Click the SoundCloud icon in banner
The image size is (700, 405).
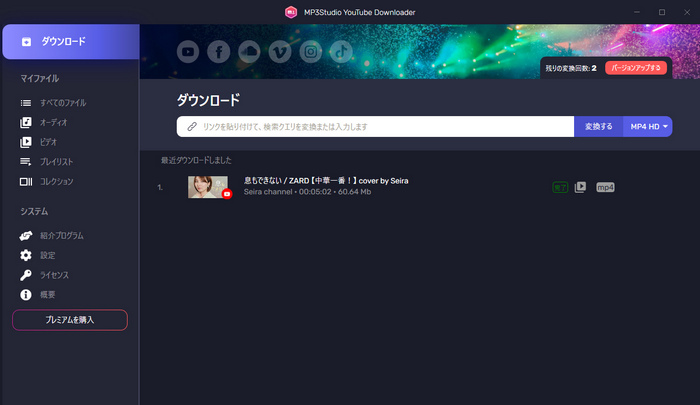click(249, 51)
